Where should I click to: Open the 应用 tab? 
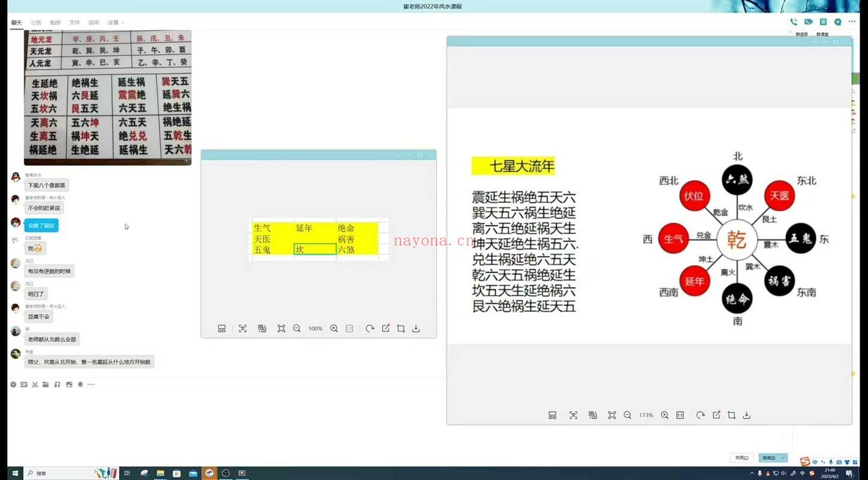94,23
